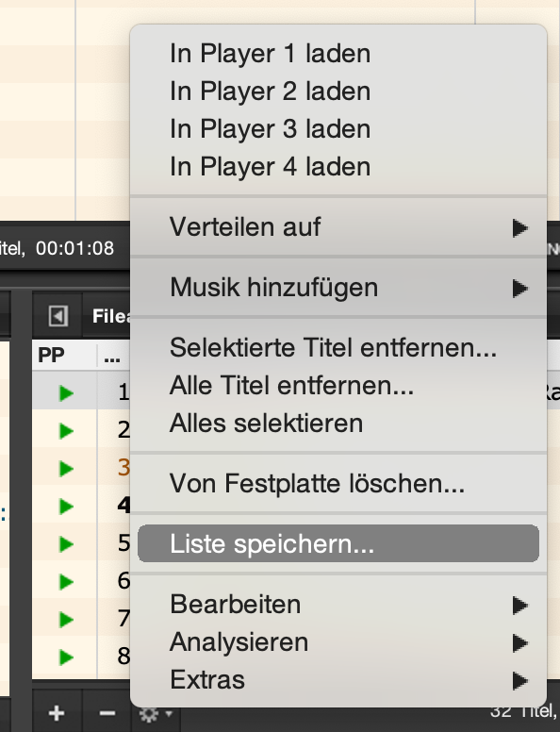
Task: Expand the Musik hinzufügen submenu
Action: (x=338, y=288)
